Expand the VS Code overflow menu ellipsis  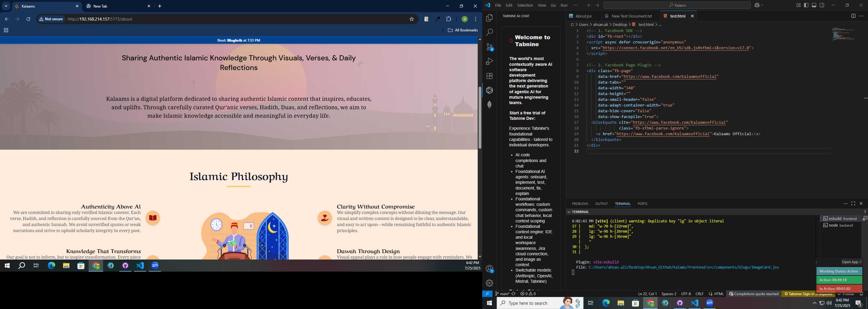coord(576,5)
